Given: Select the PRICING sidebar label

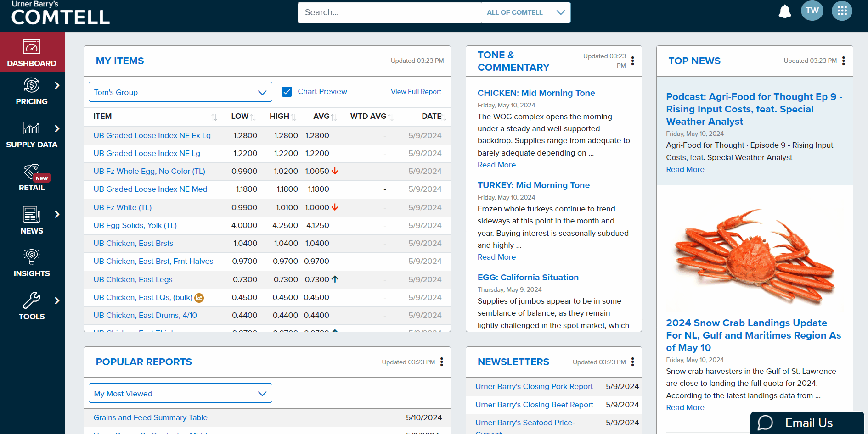Looking at the screenshot, I should 32,101.
